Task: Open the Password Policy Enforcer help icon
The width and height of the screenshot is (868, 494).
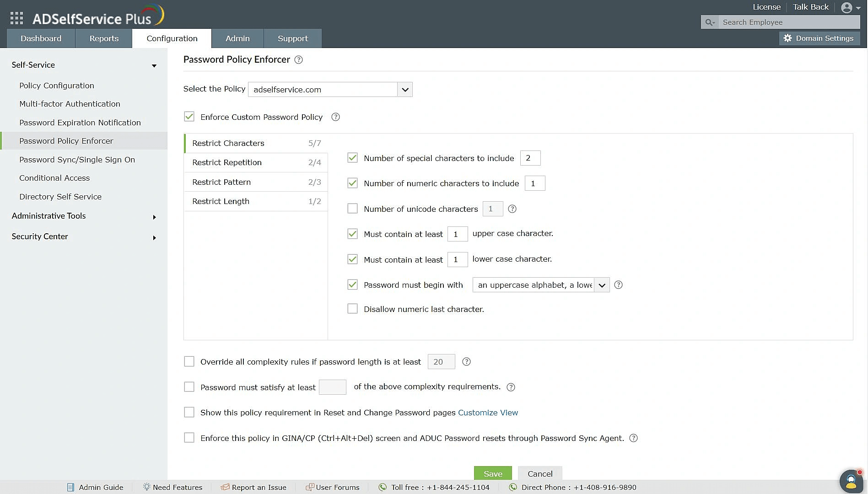Action: 298,59
